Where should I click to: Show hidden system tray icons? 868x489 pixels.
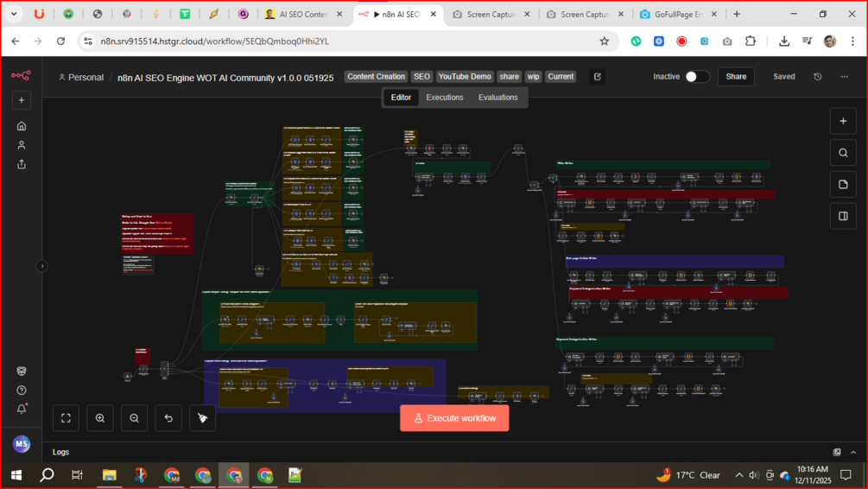[739, 475]
